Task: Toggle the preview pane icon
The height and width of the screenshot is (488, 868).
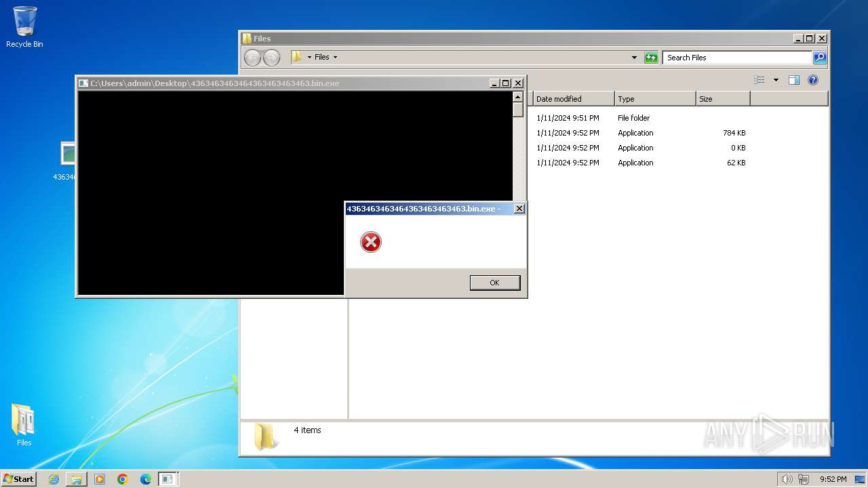Action: pos(793,80)
